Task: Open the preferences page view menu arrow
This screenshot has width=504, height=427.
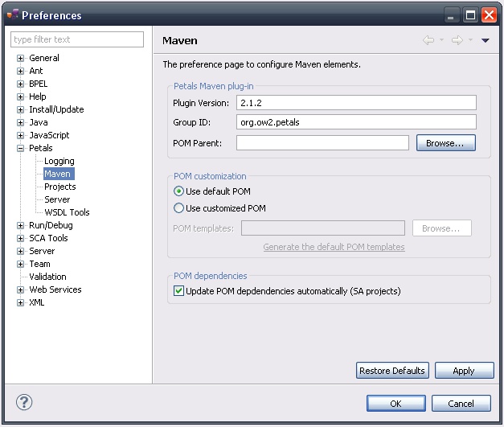Action: tap(486, 41)
